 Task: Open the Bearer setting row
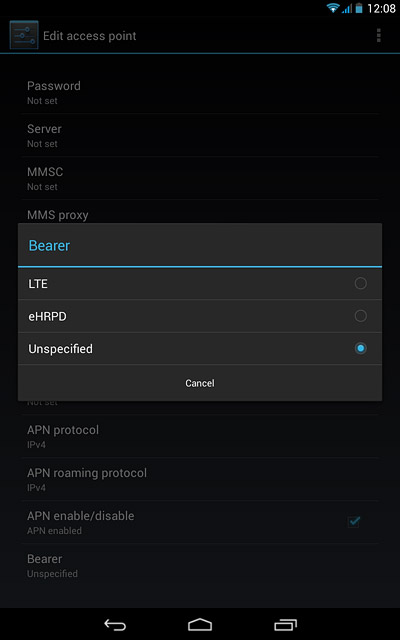pyautogui.click(x=200, y=565)
